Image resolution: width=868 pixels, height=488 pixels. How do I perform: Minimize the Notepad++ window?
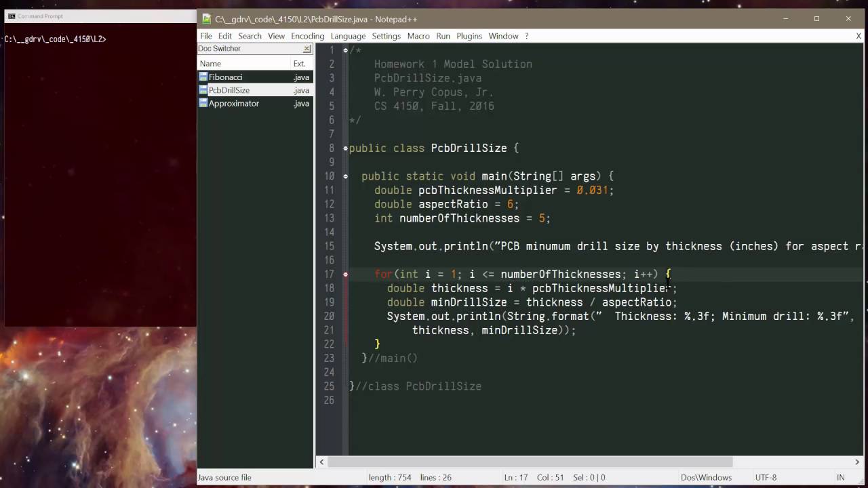(x=785, y=18)
